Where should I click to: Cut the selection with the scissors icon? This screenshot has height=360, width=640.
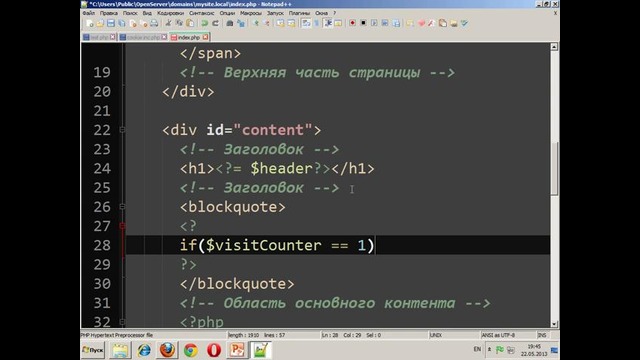pyautogui.click(x=168, y=23)
